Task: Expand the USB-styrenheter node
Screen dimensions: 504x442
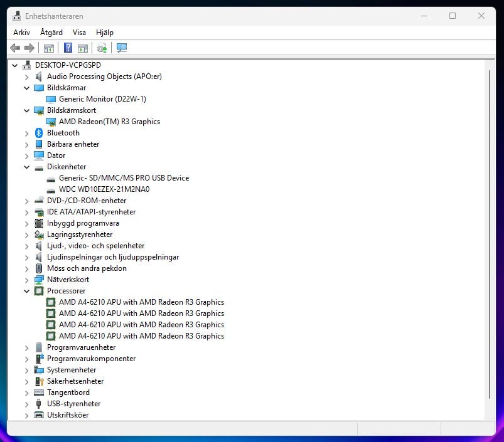Action: [26, 404]
